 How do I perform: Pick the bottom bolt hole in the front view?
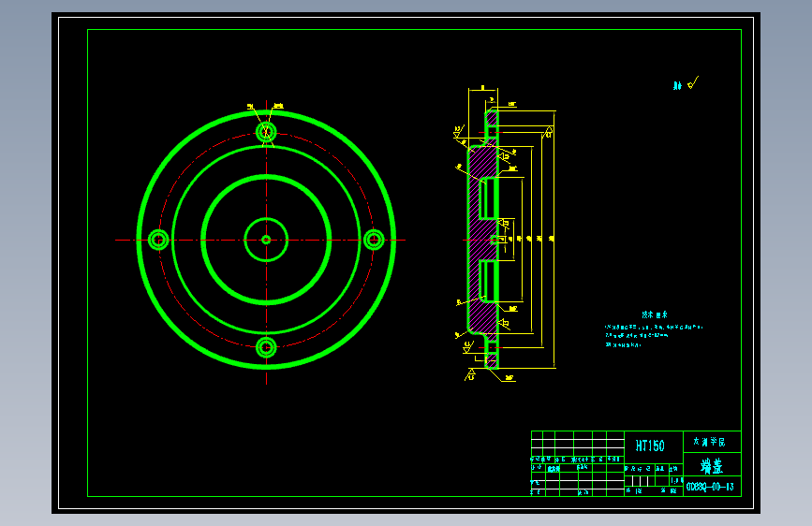tap(266, 347)
